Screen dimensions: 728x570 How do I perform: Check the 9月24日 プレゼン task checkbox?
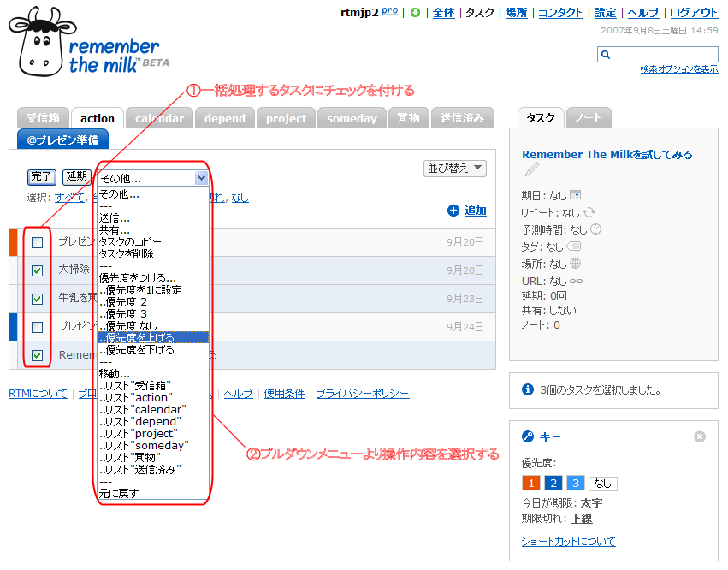point(37,328)
